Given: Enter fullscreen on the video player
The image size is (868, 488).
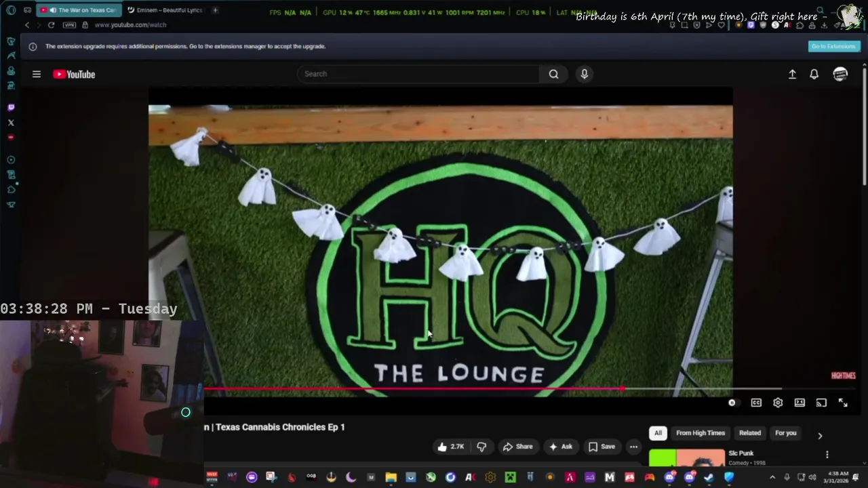Looking at the screenshot, I should [x=843, y=403].
